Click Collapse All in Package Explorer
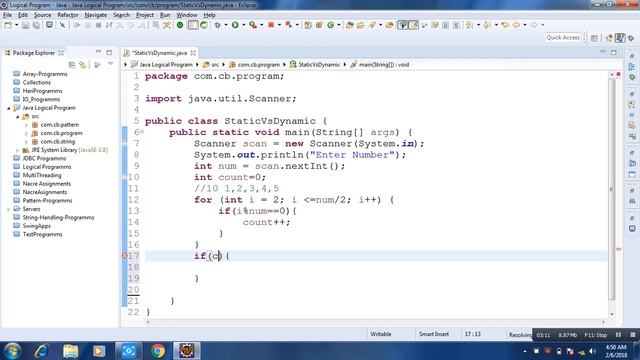 click(72, 65)
